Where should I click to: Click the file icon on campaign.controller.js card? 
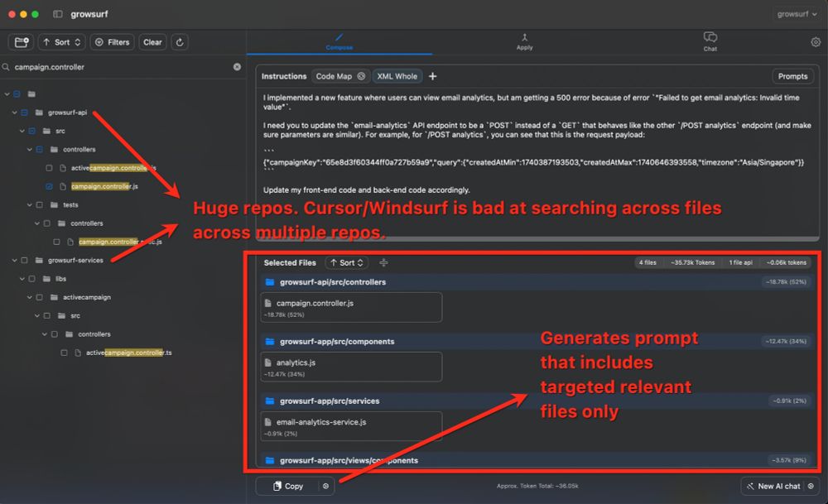[267, 303]
